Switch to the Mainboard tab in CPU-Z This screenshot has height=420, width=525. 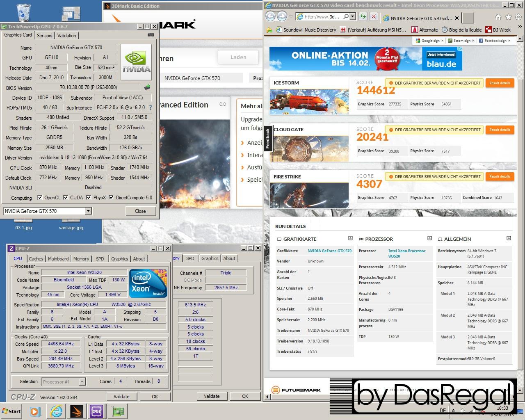[58, 259]
